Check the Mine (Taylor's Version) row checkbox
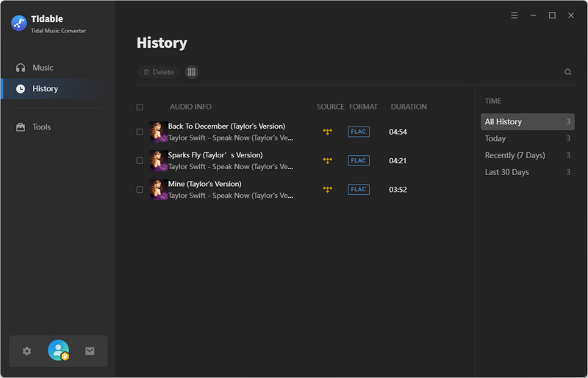Viewport: 588px width, 378px height. coord(140,190)
